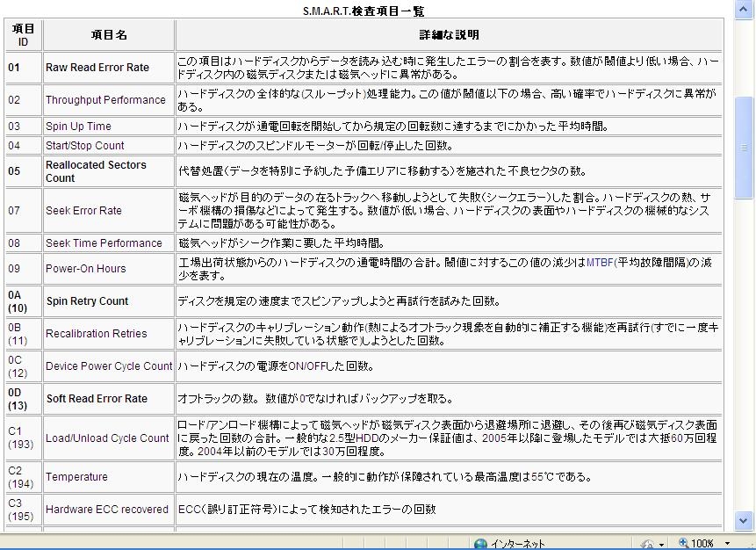Image resolution: width=756 pixels, height=550 pixels.
Task: Click the Start/Stop Count description text
Action: click(x=316, y=146)
